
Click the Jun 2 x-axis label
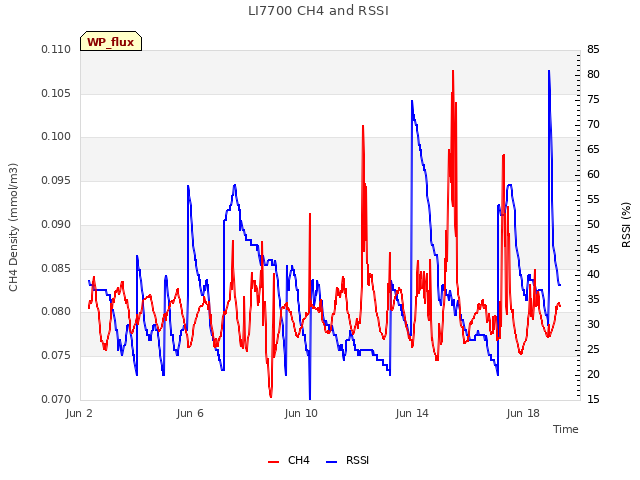point(79,413)
